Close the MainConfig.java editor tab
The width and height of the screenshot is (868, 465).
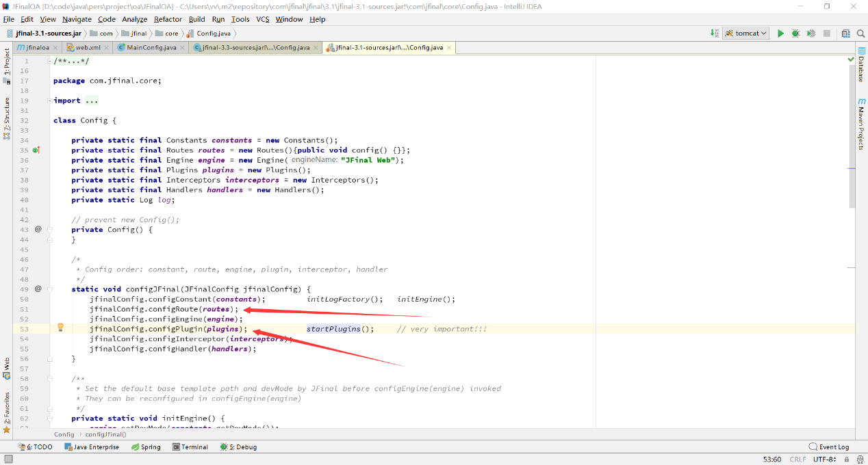coord(182,48)
